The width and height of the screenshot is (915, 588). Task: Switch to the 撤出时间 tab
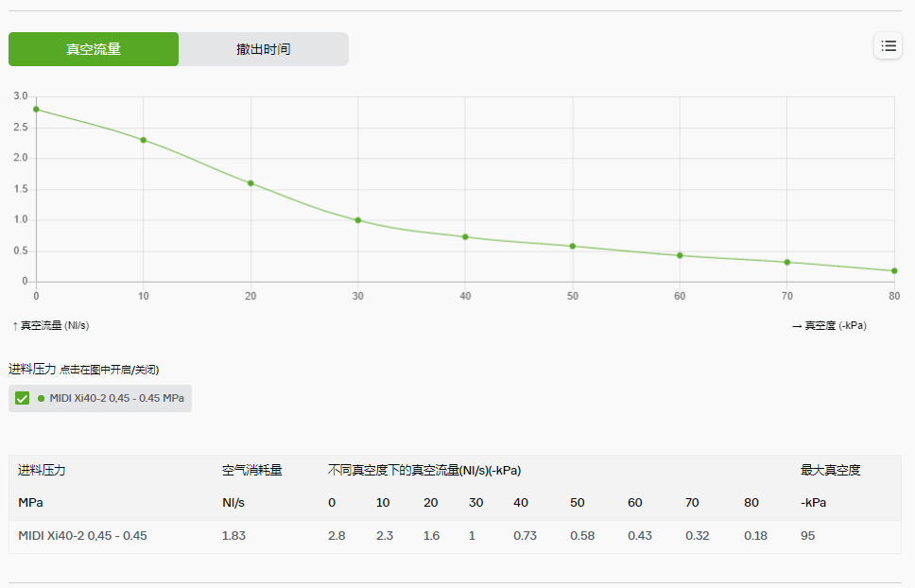[264, 49]
